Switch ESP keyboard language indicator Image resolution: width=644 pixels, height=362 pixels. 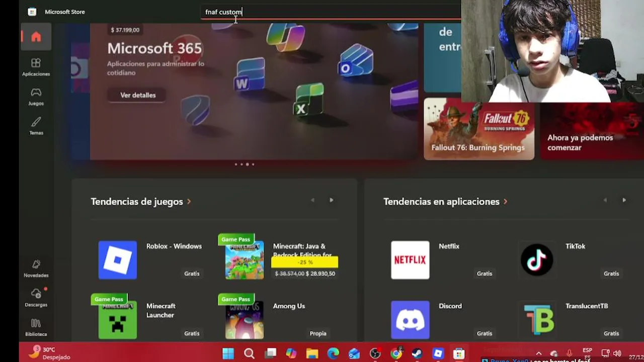[x=587, y=353]
